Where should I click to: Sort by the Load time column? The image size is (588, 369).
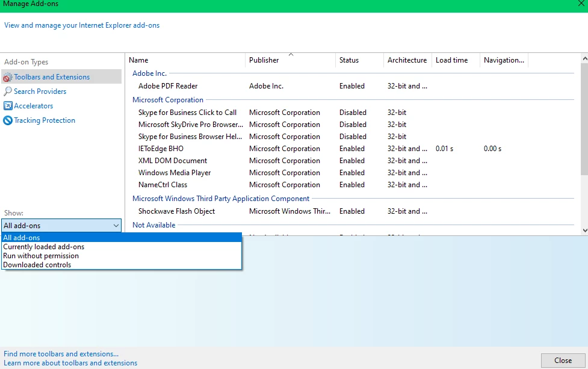click(x=456, y=60)
